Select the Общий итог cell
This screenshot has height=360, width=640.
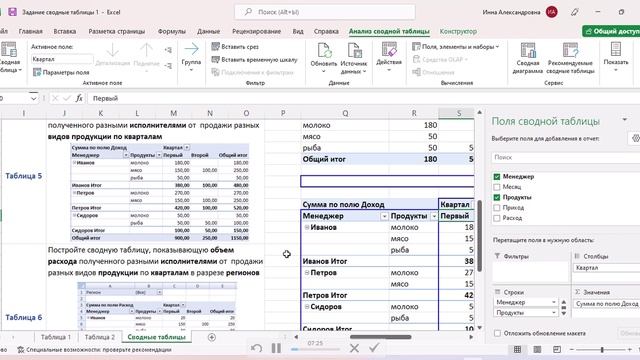click(344, 159)
